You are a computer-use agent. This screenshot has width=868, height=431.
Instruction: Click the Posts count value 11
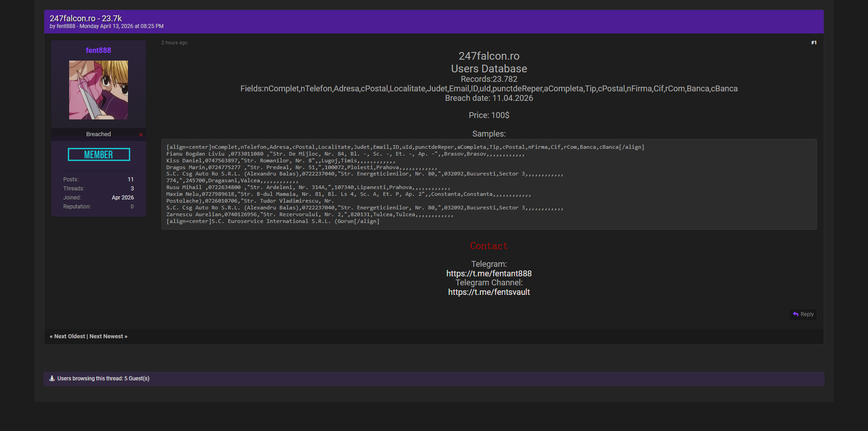click(130, 180)
